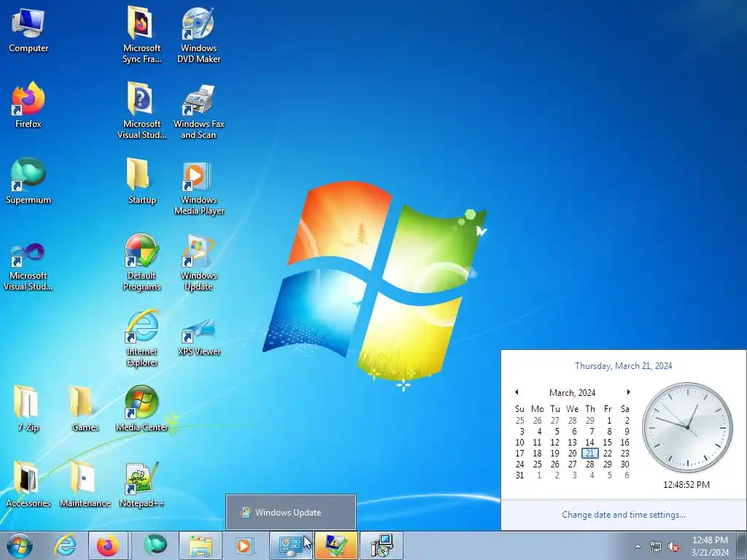This screenshot has height=560, width=747.
Task: Select the Windows DVD Maker shortcut
Action: pos(198,35)
